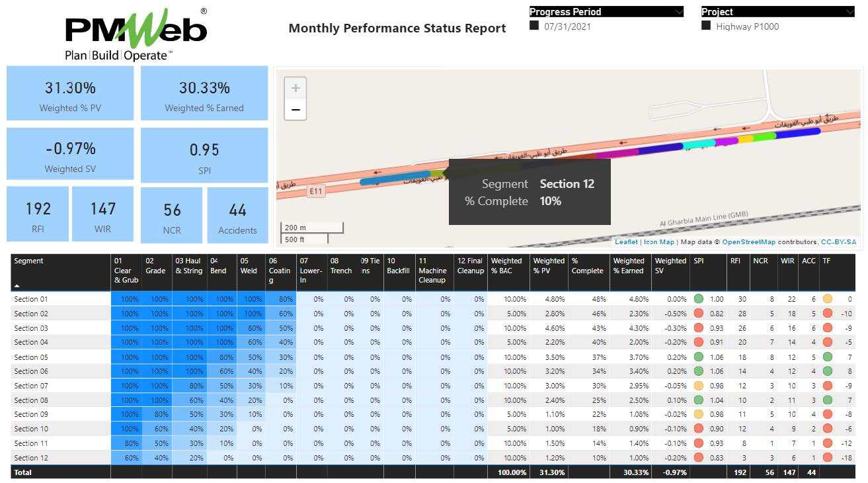
Task: Click the PMWeb logo
Action: tap(136, 34)
